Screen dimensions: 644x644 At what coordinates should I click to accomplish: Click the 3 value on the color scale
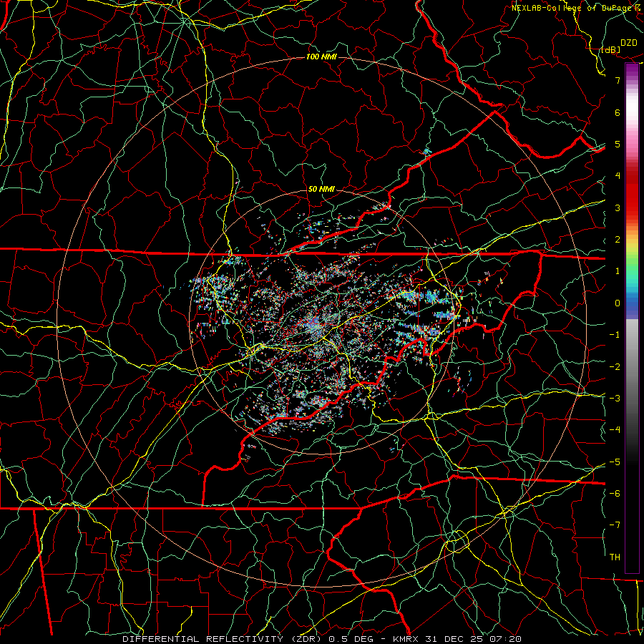pyautogui.click(x=618, y=208)
